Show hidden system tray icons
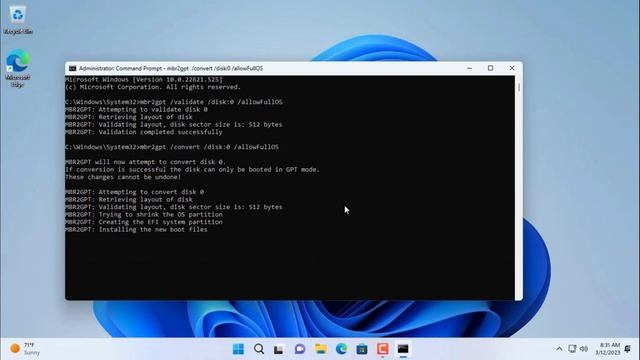The image size is (640, 360). (559, 349)
